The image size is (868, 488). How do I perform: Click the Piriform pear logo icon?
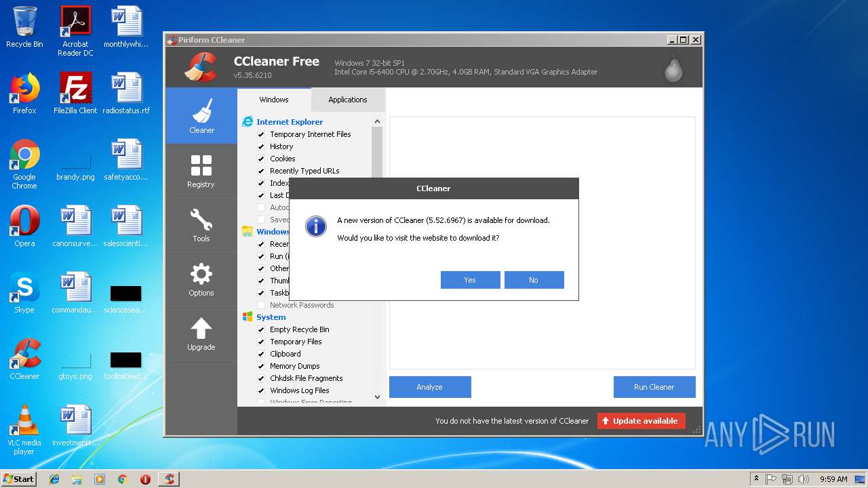click(x=673, y=68)
